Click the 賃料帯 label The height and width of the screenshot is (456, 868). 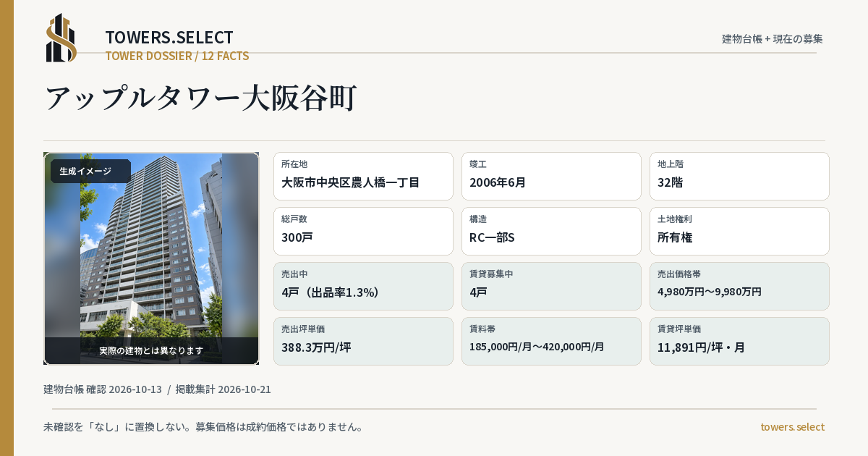coord(482,329)
